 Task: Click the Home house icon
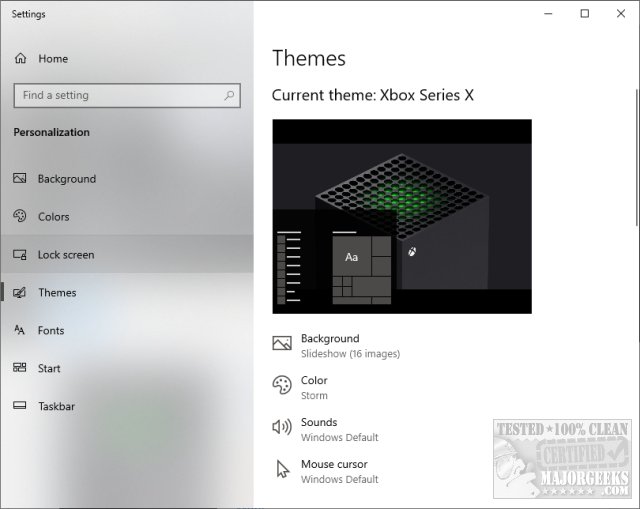point(20,58)
